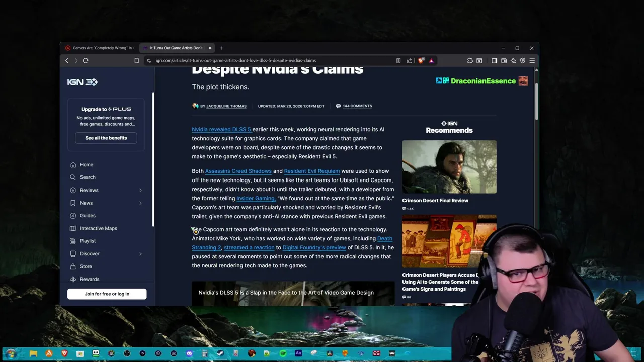Close the 'It Turns Out Game Artists' tab

(x=210, y=48)
